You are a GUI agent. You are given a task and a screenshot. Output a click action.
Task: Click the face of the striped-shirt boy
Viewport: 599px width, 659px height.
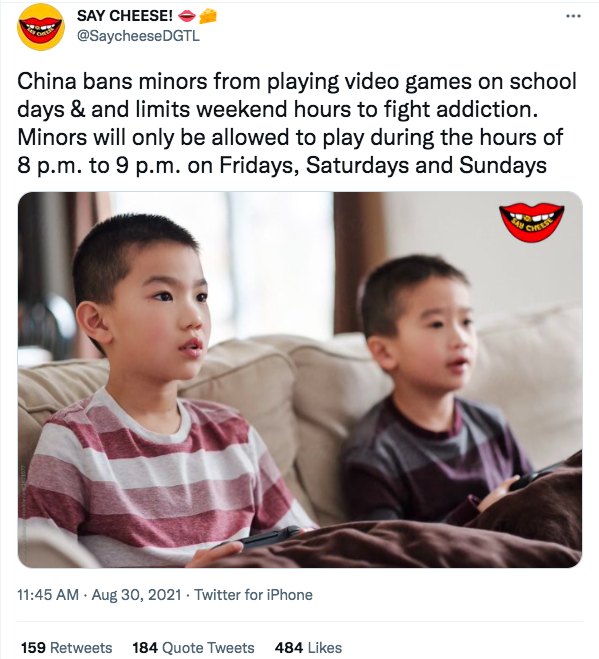click(166, 307)
